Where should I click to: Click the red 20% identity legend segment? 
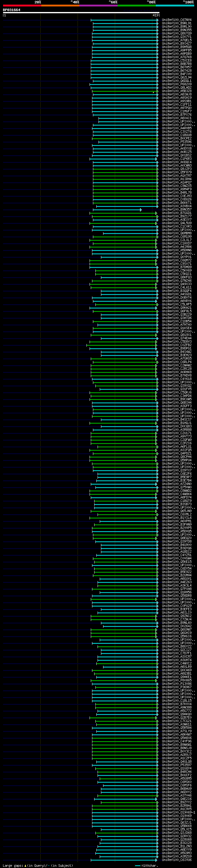coord(22,6)
